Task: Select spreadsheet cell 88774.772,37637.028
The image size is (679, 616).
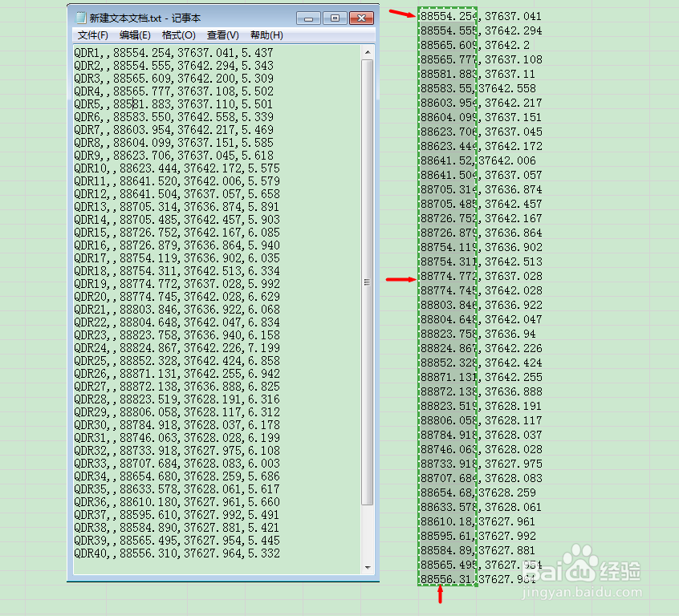Action: 448,276
